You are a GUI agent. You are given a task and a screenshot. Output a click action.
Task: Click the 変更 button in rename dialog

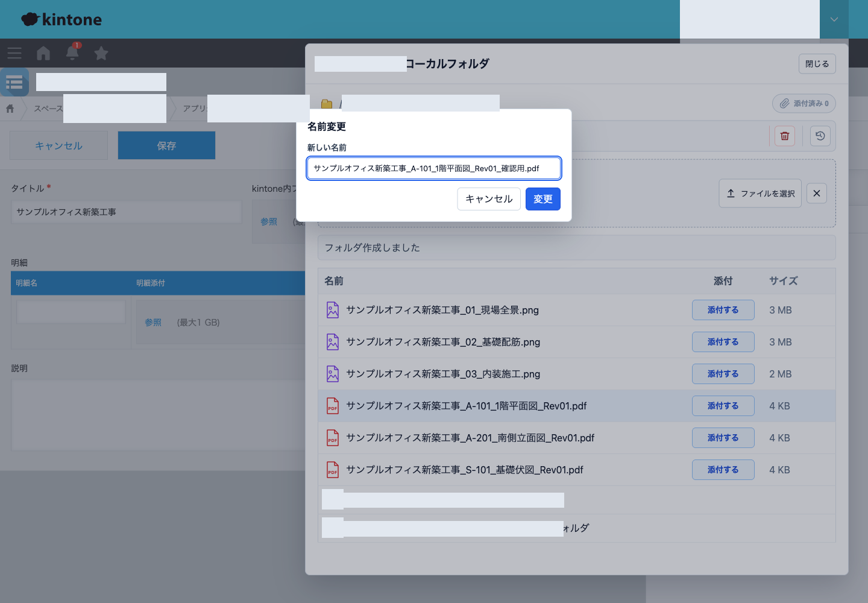543,199
